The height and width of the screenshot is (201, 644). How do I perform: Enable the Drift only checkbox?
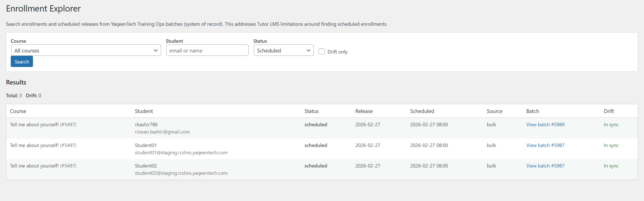coord(321,52)
